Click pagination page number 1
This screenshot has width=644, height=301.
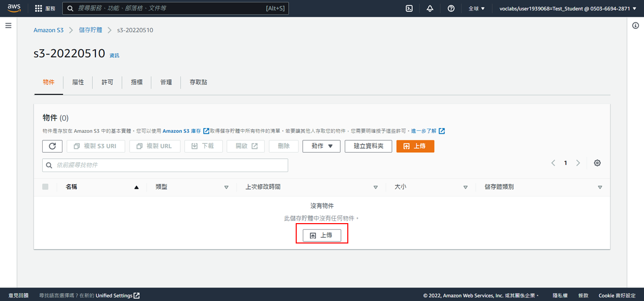pos(566,163)
